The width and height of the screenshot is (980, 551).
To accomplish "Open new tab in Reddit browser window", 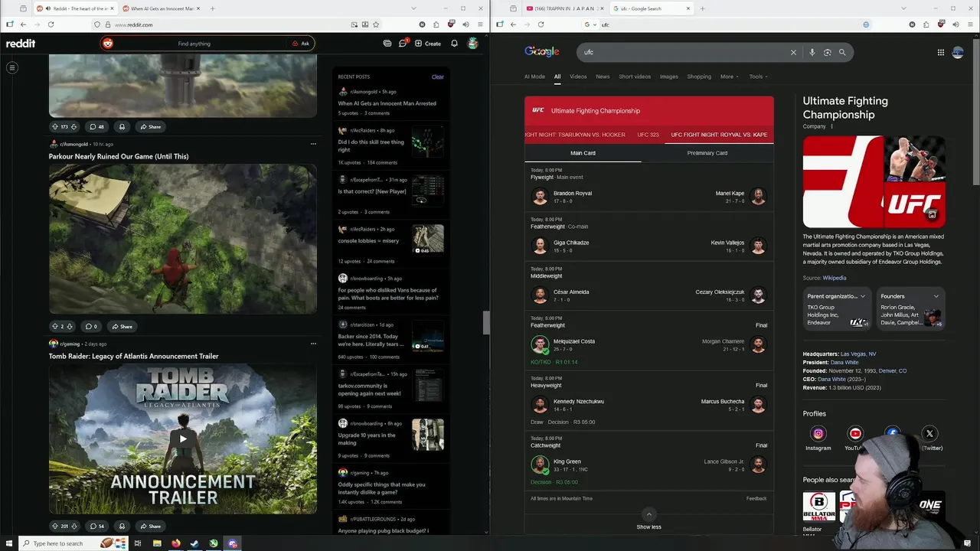I will (212, 8).
